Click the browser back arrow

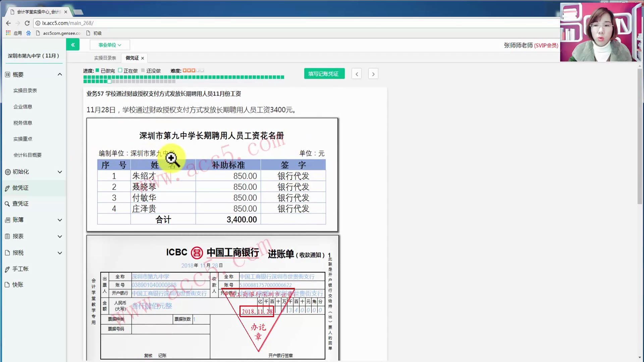pos(8,23)
